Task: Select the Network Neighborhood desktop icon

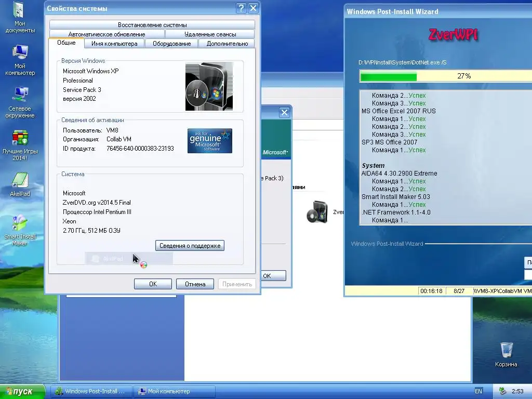Action: pyautogui.click(x=20, y=103)
